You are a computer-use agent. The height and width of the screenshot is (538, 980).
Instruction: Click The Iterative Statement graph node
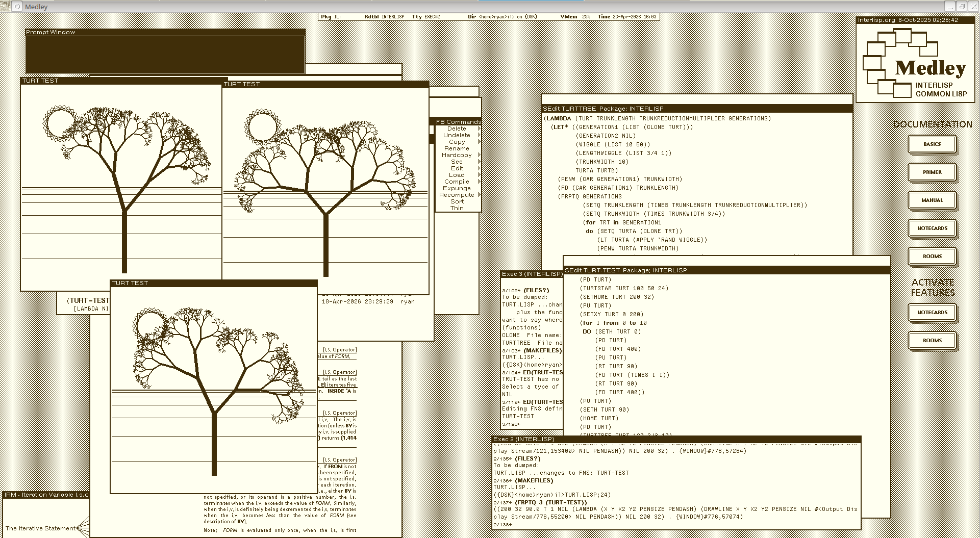[41, 528]
